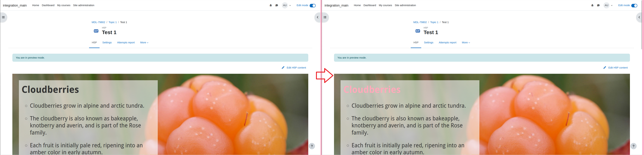Click help question mark button left page
This screenshot has width=644, height=155.
(x=312, y=146)
